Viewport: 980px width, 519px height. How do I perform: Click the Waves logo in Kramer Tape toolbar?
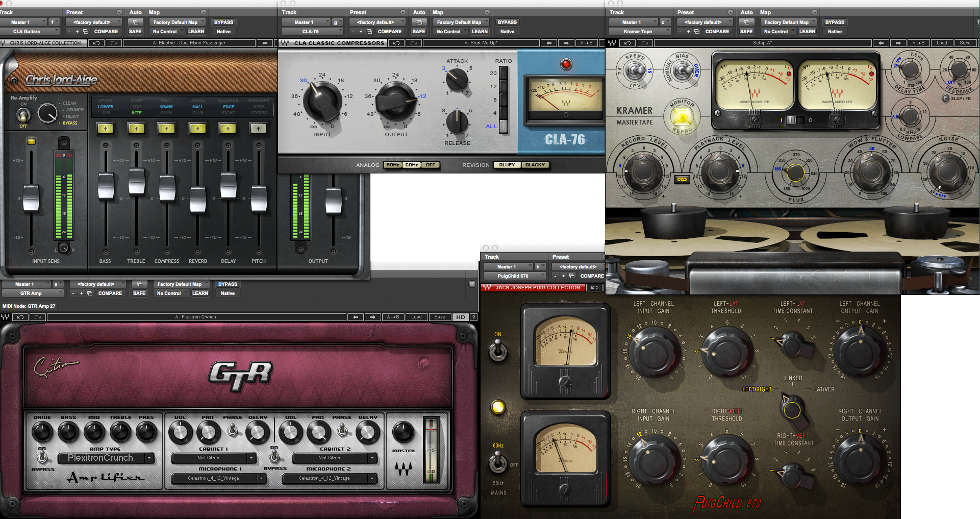point(612,43)
